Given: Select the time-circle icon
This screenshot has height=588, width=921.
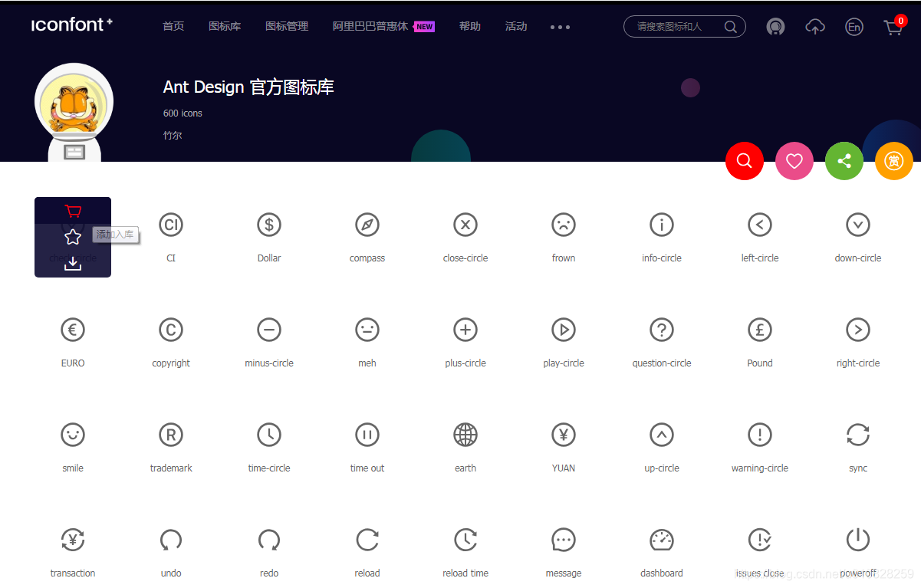Looking at the screenshot, I should pos(269,435).
